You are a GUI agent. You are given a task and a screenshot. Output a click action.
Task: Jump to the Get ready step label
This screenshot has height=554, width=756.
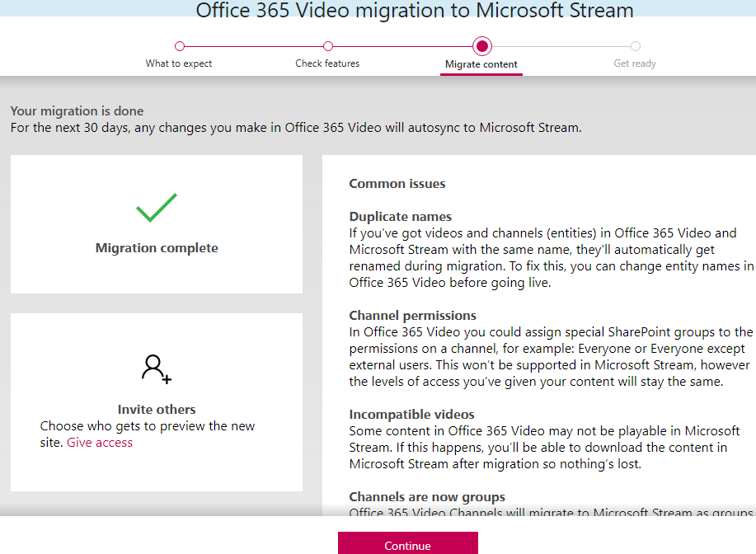coord(635,63)
